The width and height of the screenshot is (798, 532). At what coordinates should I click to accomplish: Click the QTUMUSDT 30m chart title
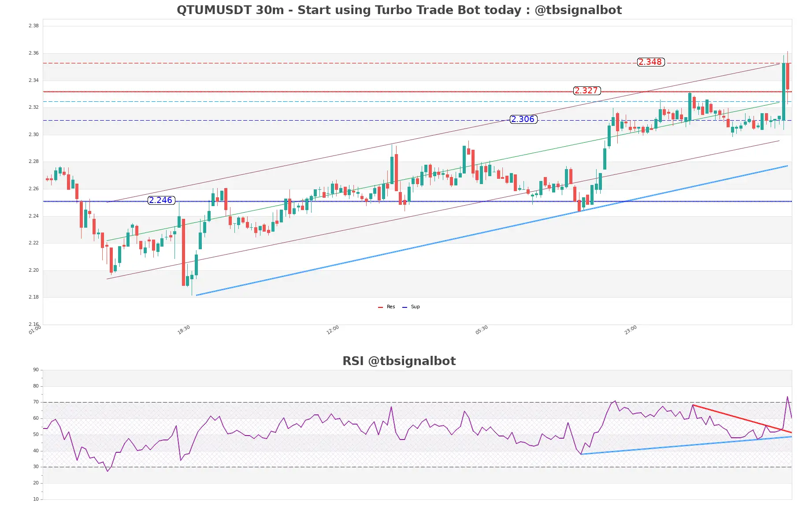pos(399,10)
